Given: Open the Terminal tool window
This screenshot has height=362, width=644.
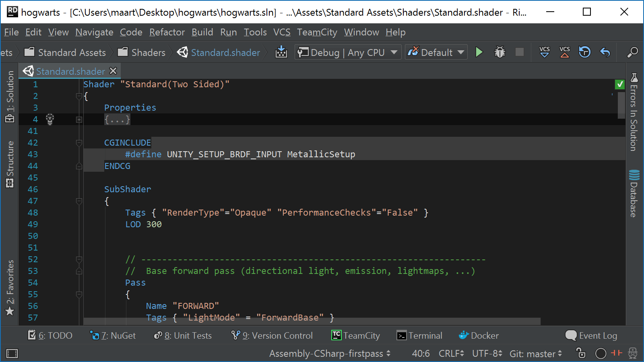Looking at the screenshot, I should [419, 335].
